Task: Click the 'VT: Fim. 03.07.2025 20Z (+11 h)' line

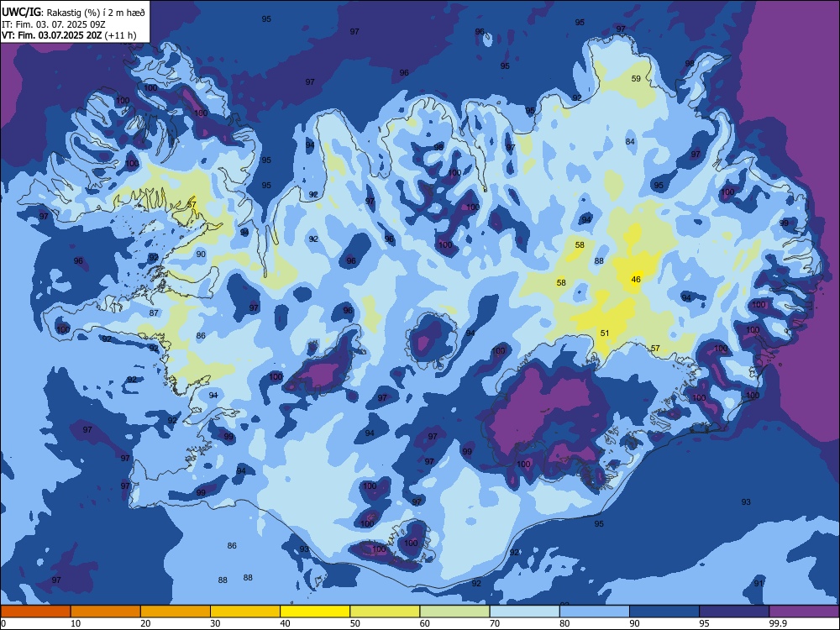Action: 69,35
